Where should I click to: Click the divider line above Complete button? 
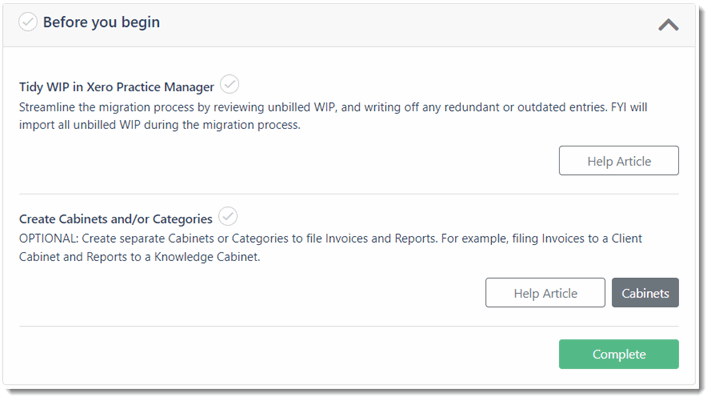349,326
